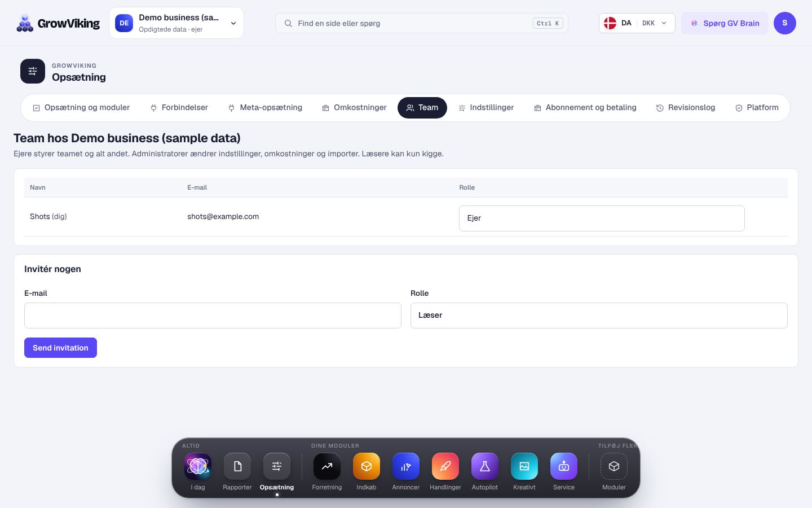Open the I dag dock module

coord(198,466)
